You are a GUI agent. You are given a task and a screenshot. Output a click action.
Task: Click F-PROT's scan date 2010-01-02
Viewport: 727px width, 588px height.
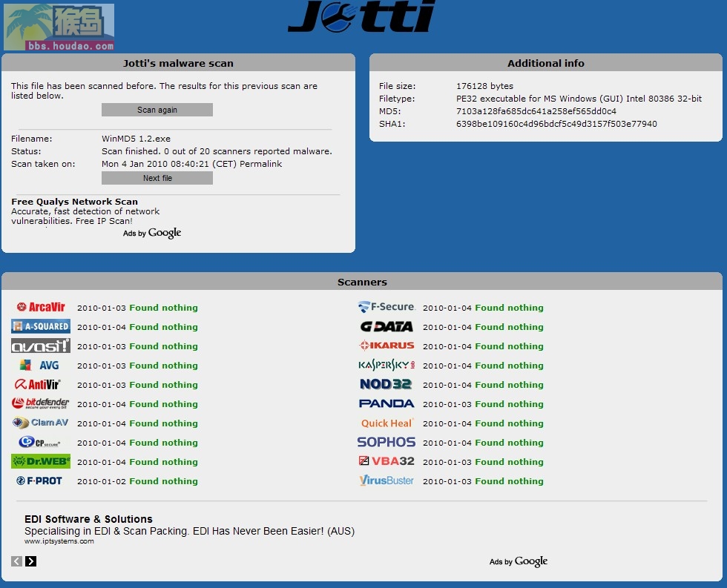102,481
